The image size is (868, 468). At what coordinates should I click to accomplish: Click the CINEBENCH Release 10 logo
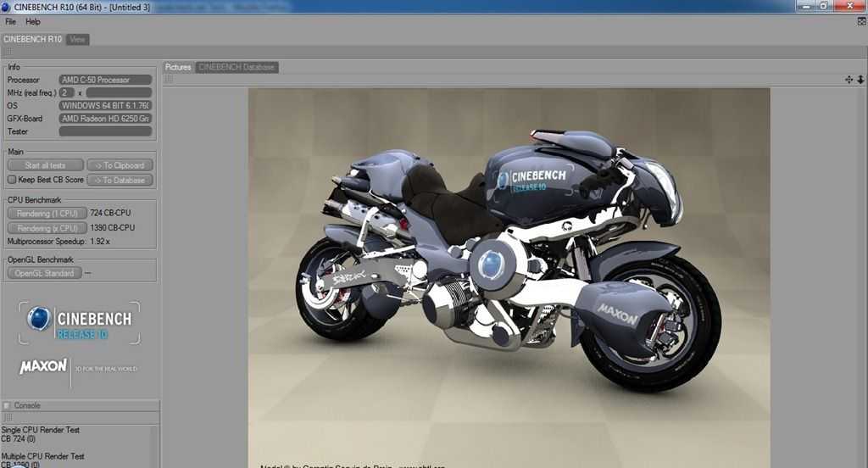coord(79,323)
